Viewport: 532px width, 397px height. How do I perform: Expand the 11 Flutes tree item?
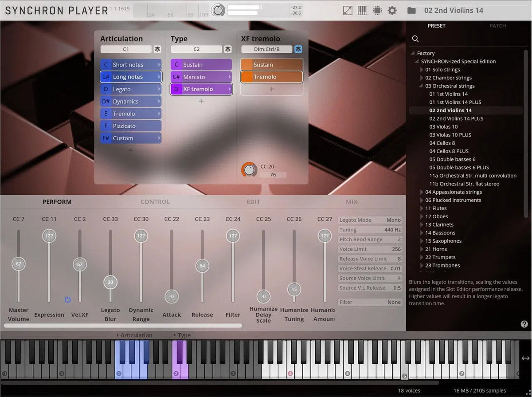tap(421, 208)
